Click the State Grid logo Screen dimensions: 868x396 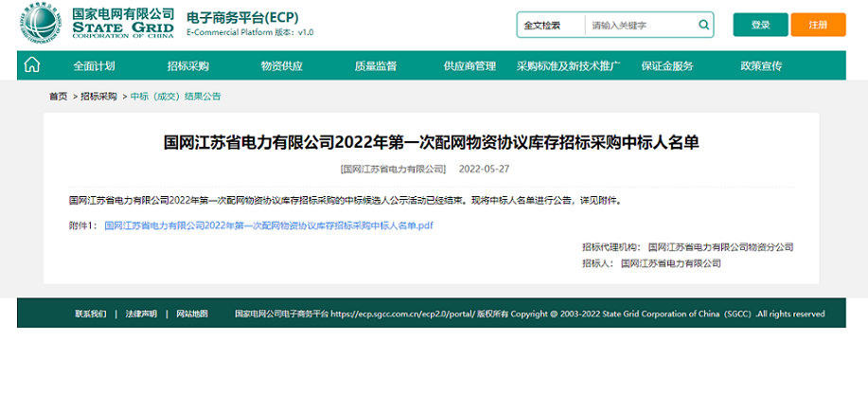[41, 26]
